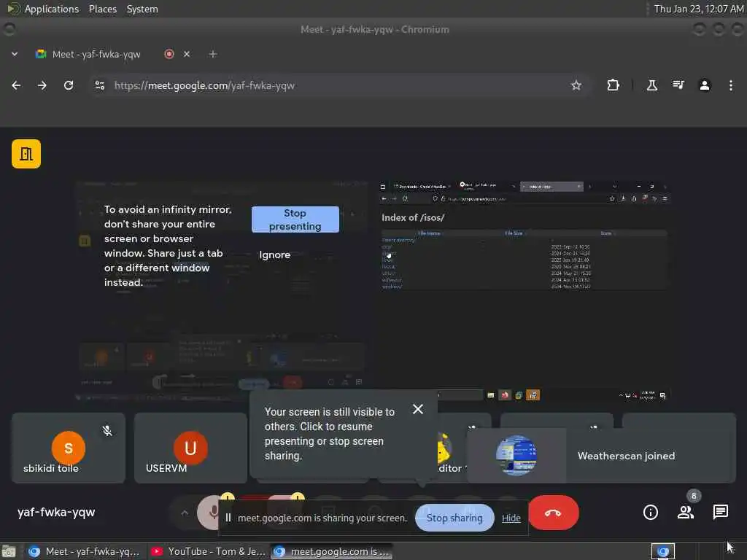This screenshot has width=747, height=560.
Task: Click the Hide link in sharing bar
Action: (x=511, y=518)
